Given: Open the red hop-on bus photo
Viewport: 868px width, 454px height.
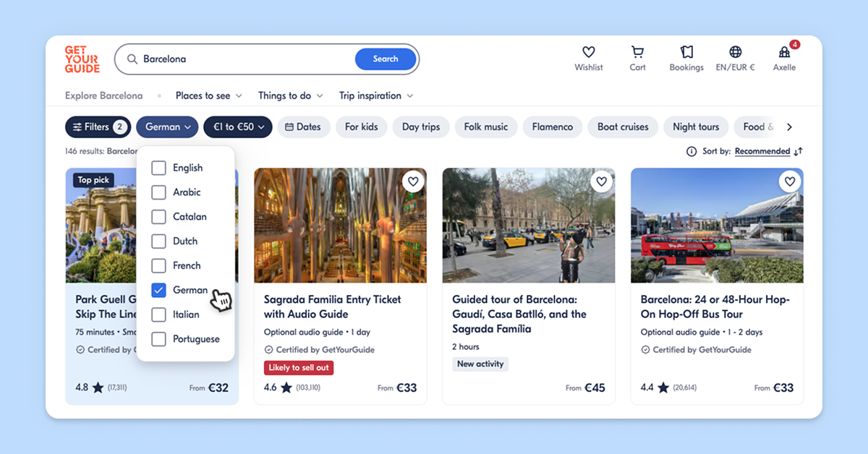Looking at the screenshot, I should point(717,226).
